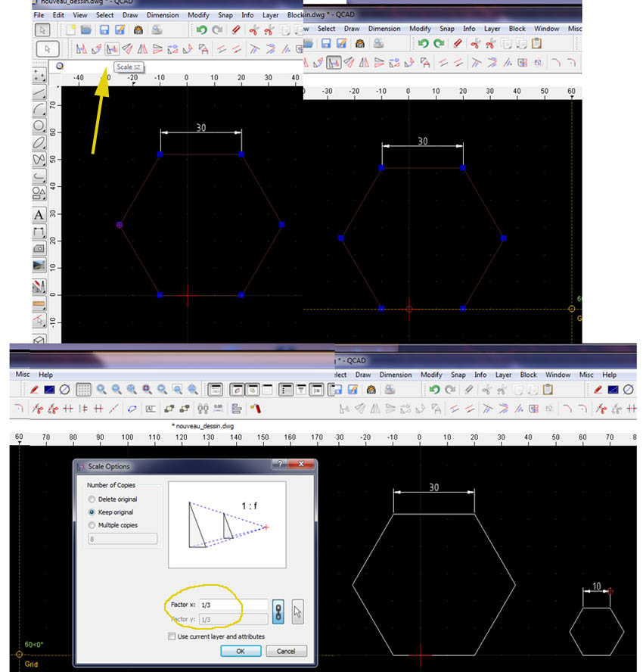Open the Dimension tools in the left tool panel

(39, 232)
